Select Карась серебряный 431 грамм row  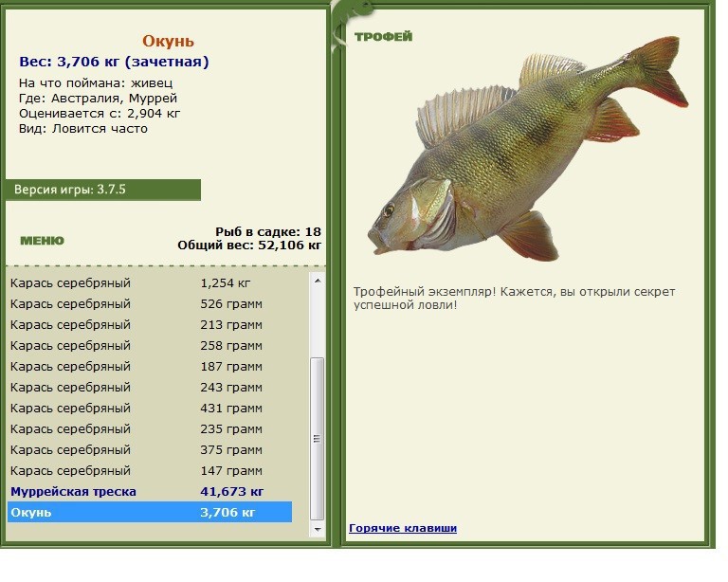click(x=150, y=409)
